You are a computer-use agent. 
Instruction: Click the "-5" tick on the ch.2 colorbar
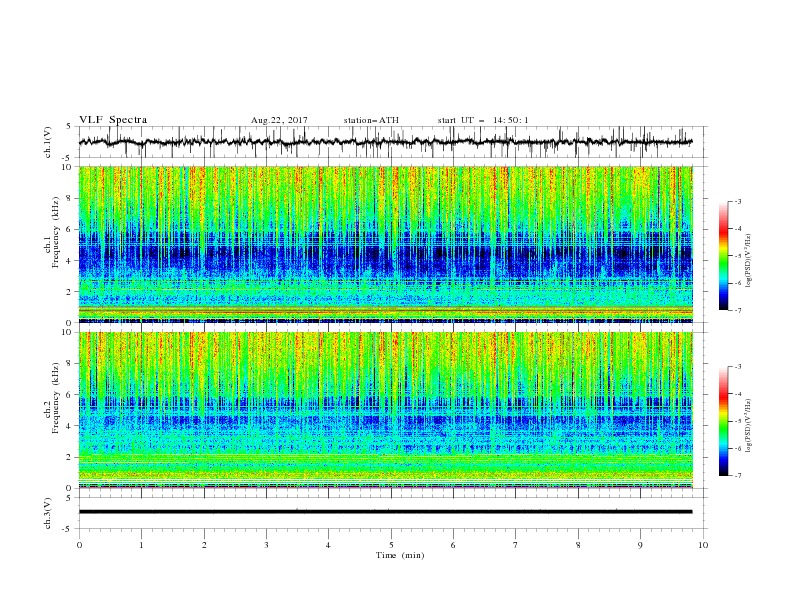[737, 421]
